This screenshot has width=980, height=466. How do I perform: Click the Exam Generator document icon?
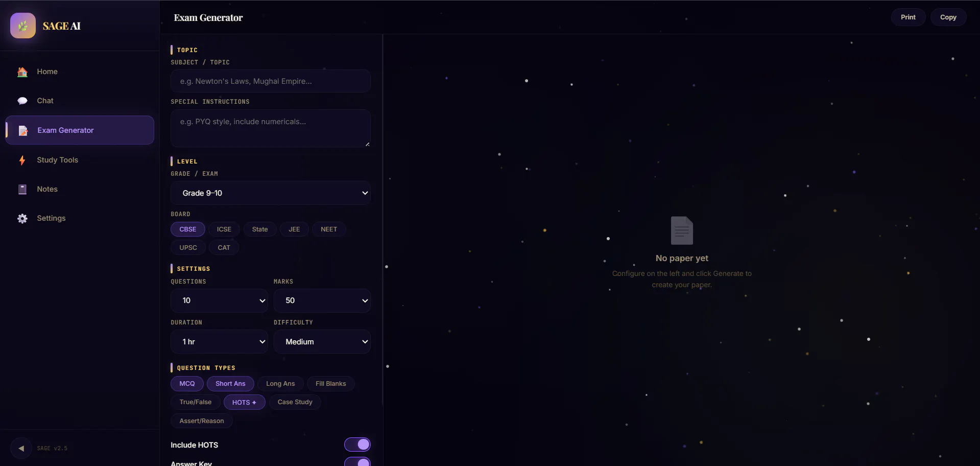click(x=23, y=131)
